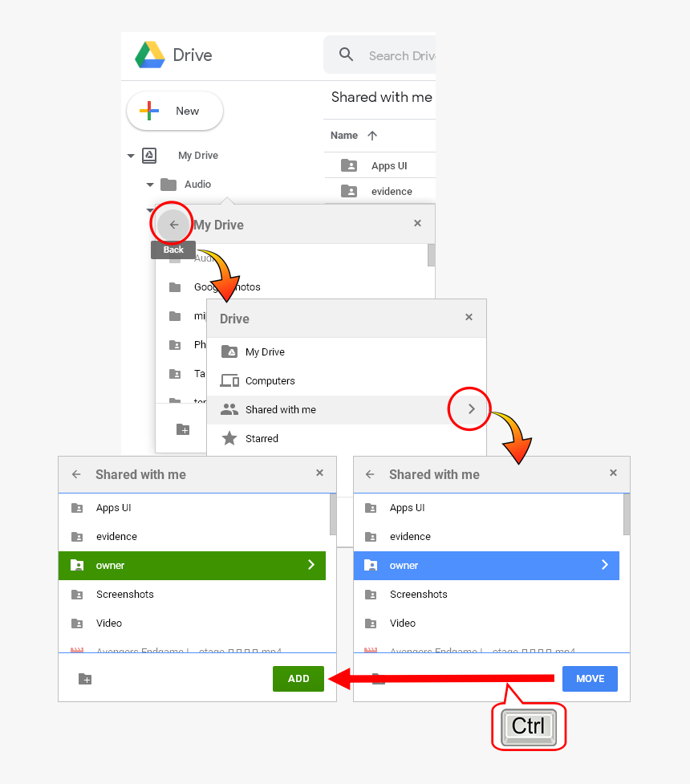Click the blue MOVE button
This screenshot has width=690, height=784.
(590, 679)
